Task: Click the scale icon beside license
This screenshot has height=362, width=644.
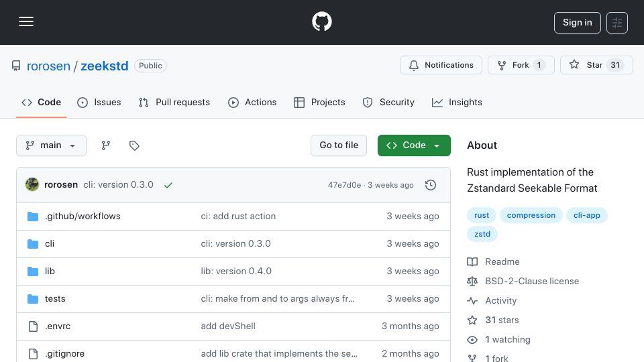Action: [x=472, y=281]
